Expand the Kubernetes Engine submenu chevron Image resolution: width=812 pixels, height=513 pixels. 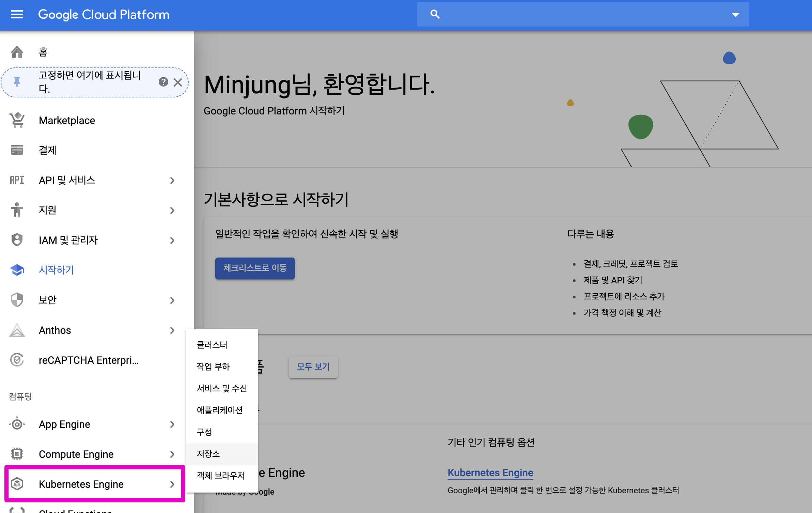coord(172,484)
